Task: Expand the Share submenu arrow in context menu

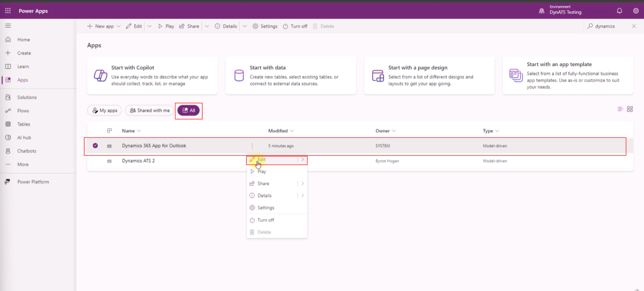Action: pyautogui.click(x=303, y=183)
